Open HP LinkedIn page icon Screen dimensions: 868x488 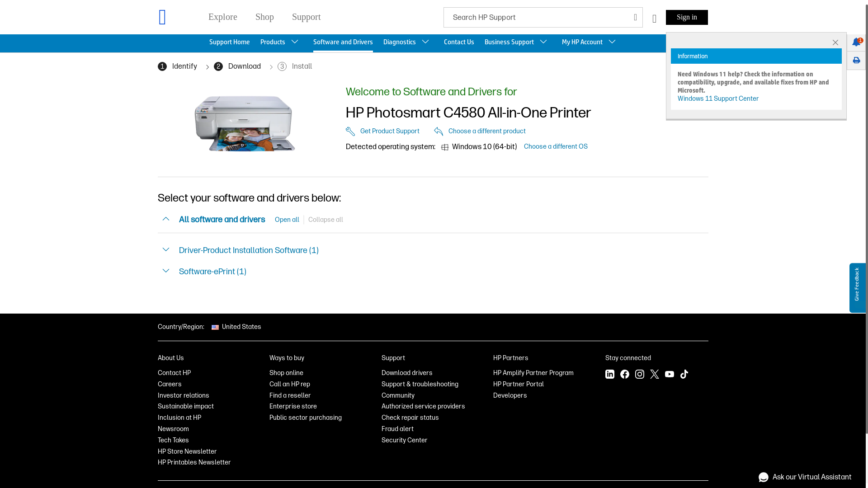pyautogui.click(x=610, y=374)
